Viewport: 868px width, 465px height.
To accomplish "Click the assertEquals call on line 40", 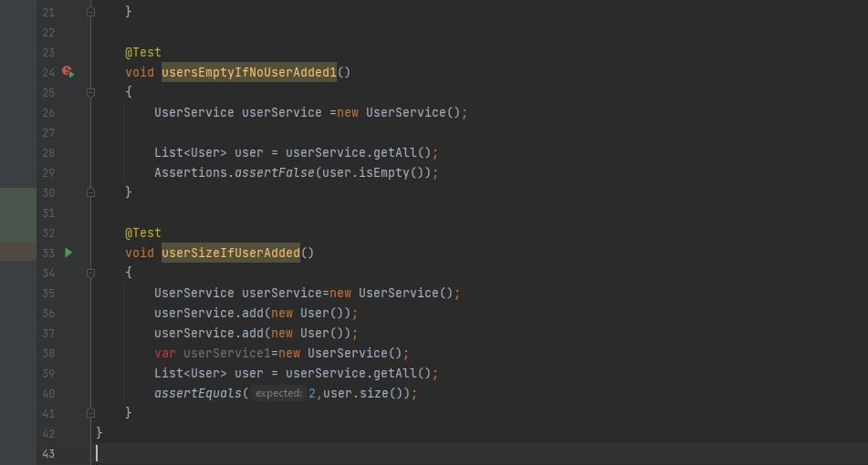I will (198, 394).
